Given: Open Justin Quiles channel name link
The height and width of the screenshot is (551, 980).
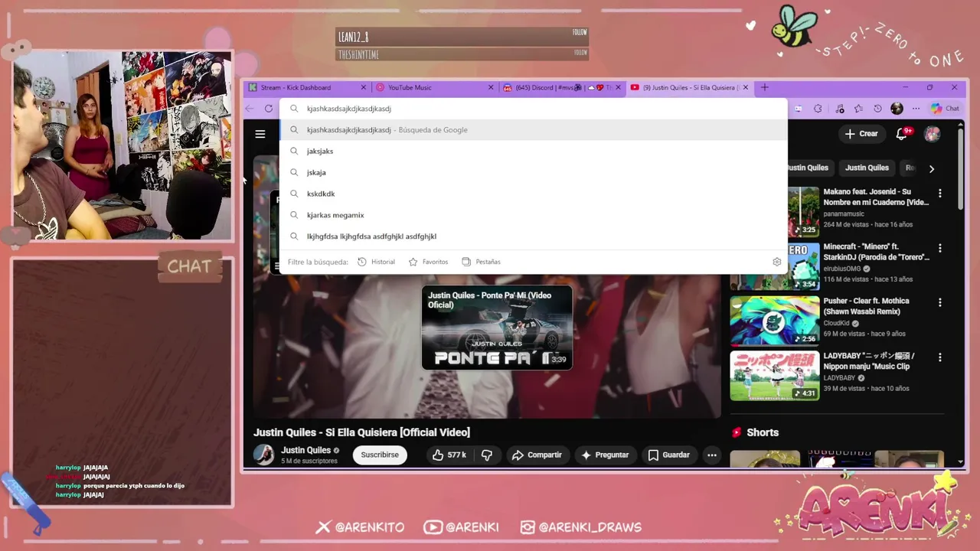Looking at the screenshot, I should [x=305, y=450].
